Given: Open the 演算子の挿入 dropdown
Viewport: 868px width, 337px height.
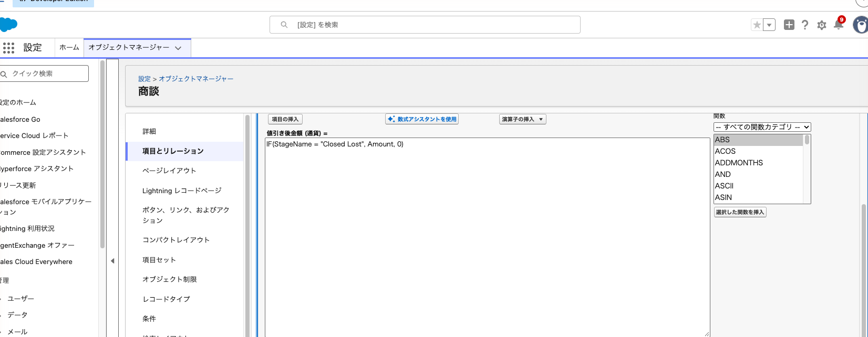Looking at the screenshot, I should click(x=523, y=119).
